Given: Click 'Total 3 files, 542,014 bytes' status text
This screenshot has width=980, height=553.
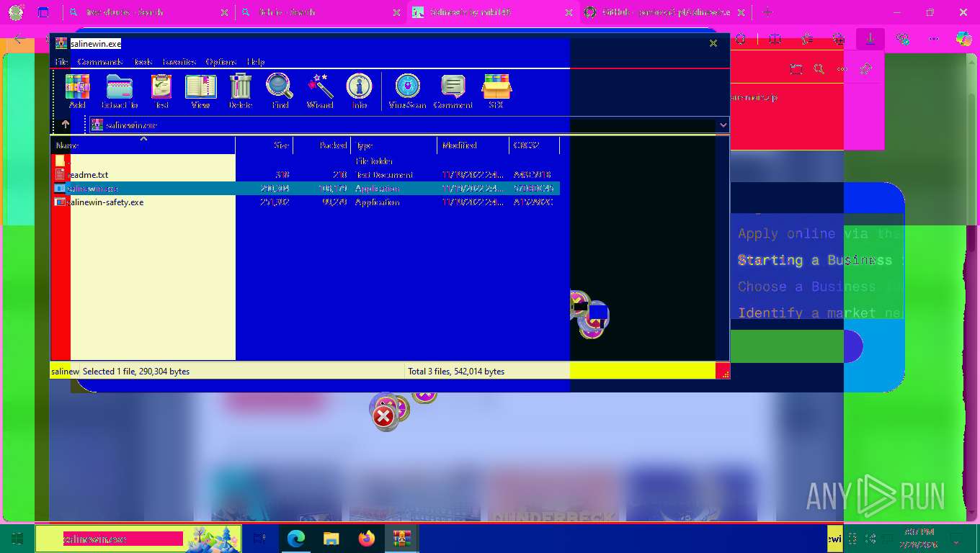Looking at the screenshot, I should pos(456,372).
